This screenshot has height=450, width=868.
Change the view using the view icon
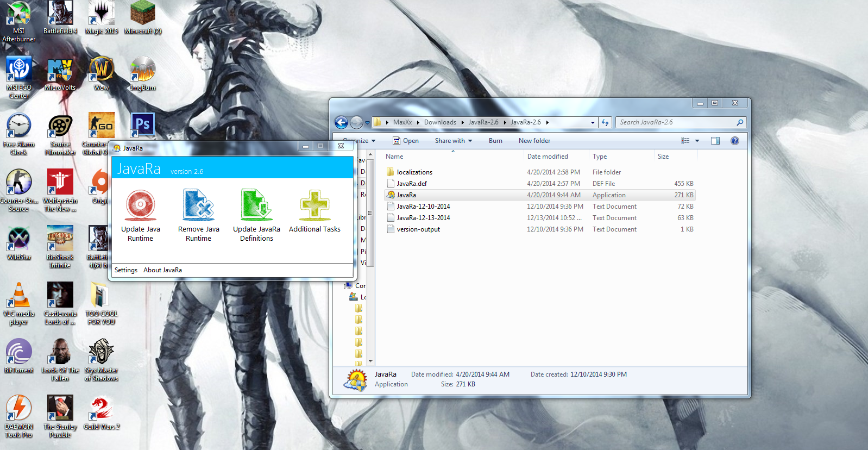pyautogui.click(x=685, y=141)
